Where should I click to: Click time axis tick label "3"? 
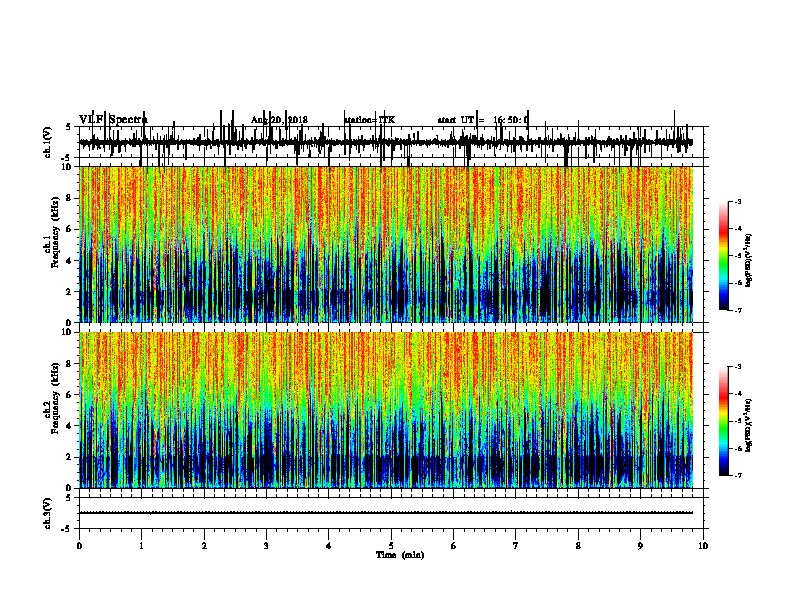266,546
